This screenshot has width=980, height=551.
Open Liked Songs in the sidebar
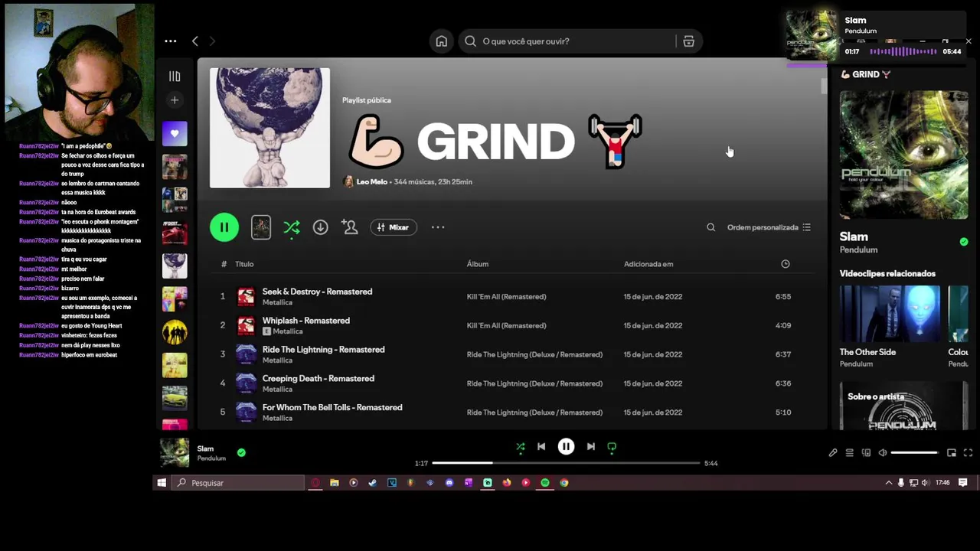pos(175,134)
